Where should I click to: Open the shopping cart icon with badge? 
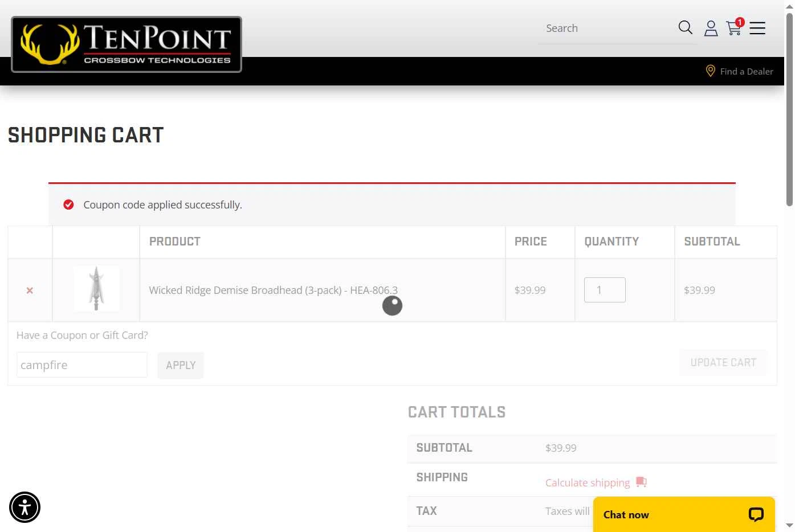(735, 27)
